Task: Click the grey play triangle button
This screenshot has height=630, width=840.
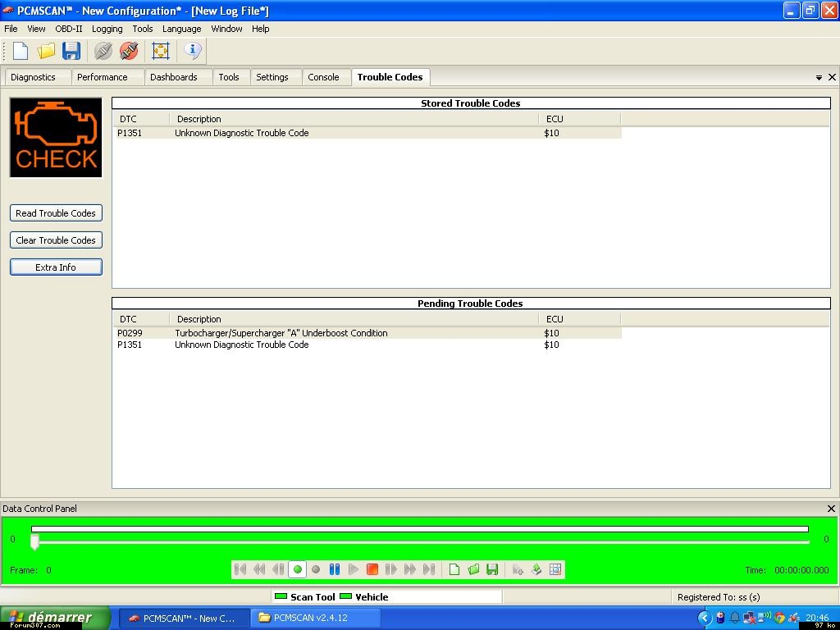Action: pyautogui.click(x=354, y=569)
